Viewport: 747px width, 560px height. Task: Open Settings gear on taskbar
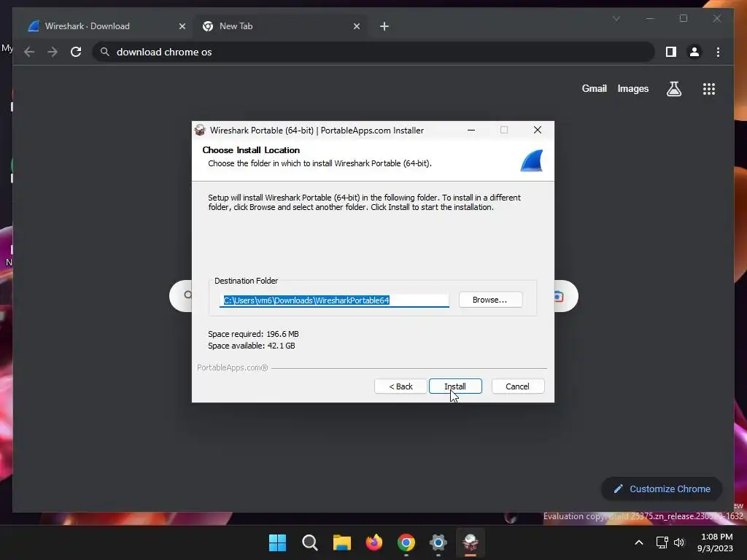(438, 542)
